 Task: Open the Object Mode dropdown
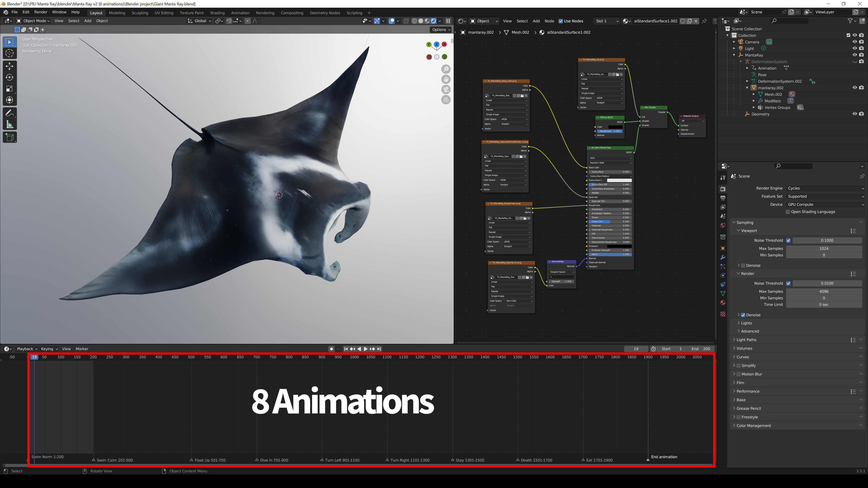33,21
